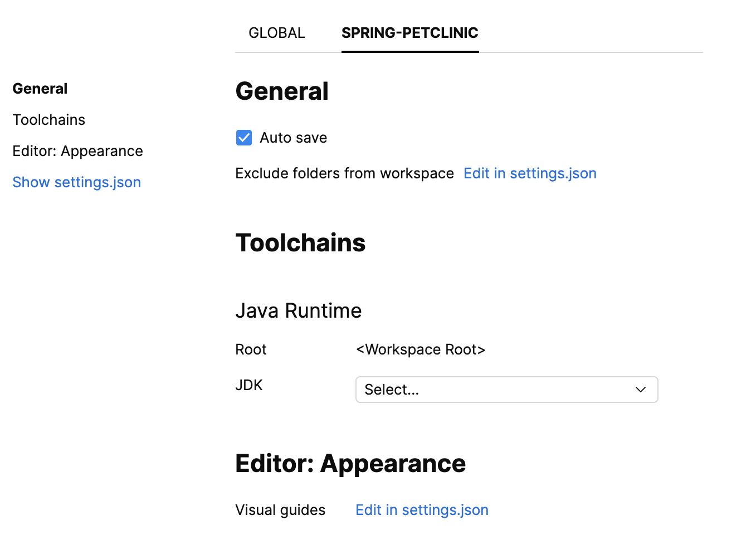Click the Toolchains section heading
The width and height of the screenshot is (756, 554).
[300, 242]
